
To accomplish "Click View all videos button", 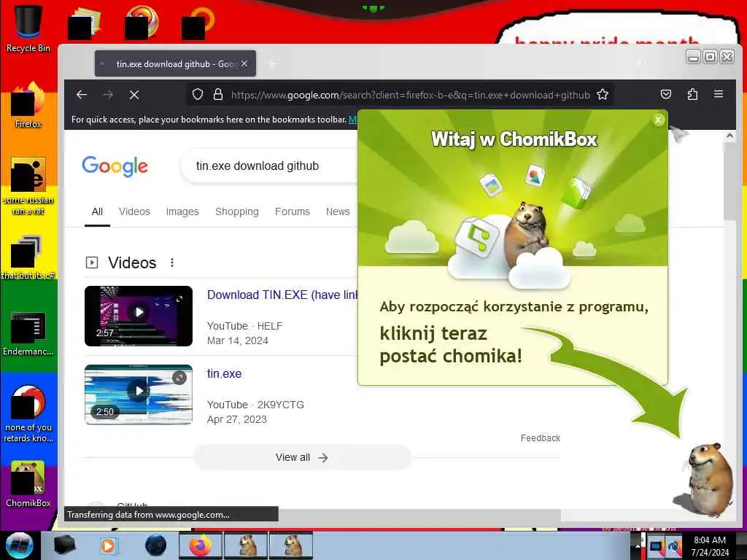I will pyautogui.click(x=302, y=458).
